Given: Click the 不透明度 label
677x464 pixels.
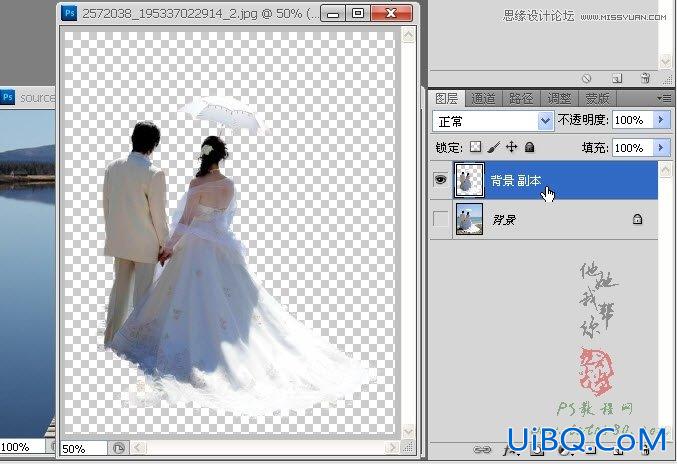Looking at the screenshot, I should coord(583,120).
